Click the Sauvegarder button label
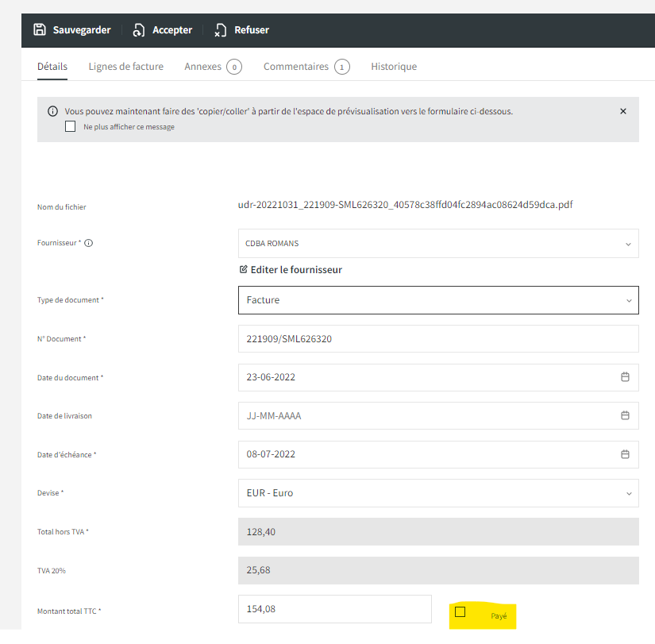Screen dimensions: 655x644 click(x=82, y=30)
